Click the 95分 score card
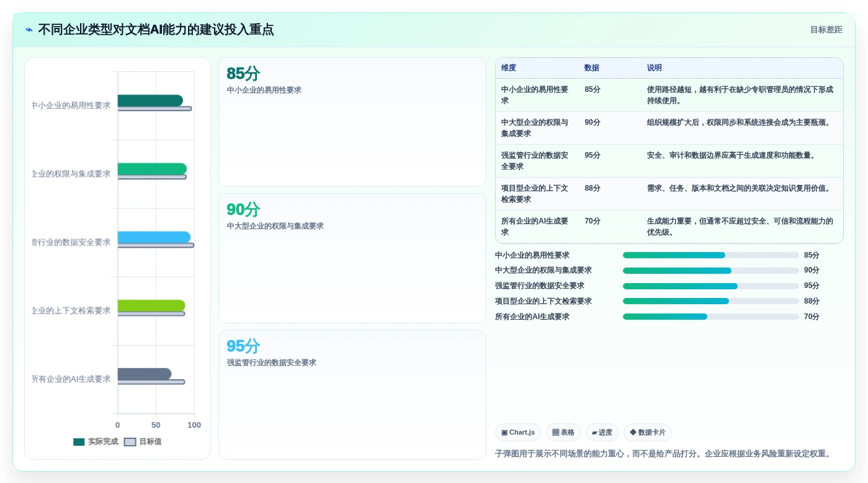The width and height of the screenshot is (868, 483). point(352,395)
